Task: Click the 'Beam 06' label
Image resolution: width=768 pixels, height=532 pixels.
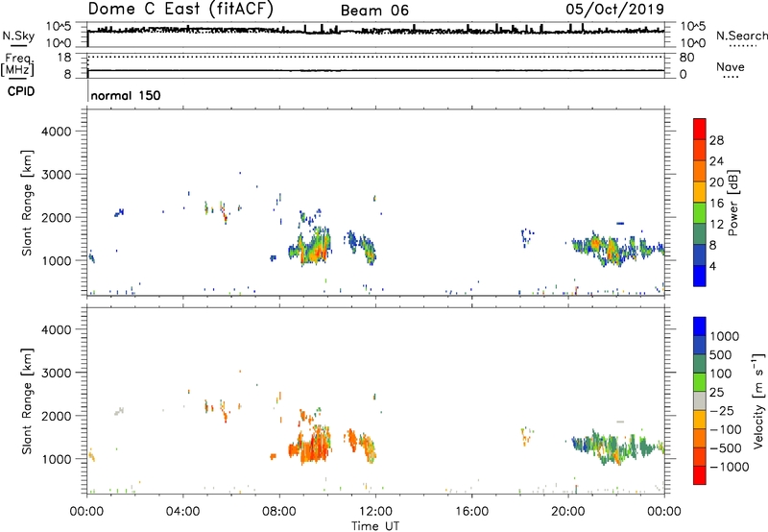Action: pyautogui.click(x=374, y=11)
